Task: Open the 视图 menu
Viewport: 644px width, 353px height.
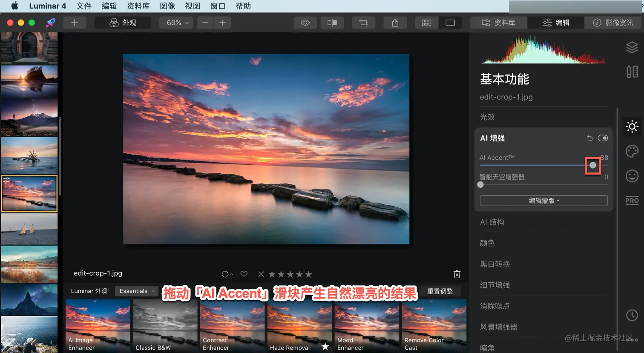Action: (x=193, y=6)
